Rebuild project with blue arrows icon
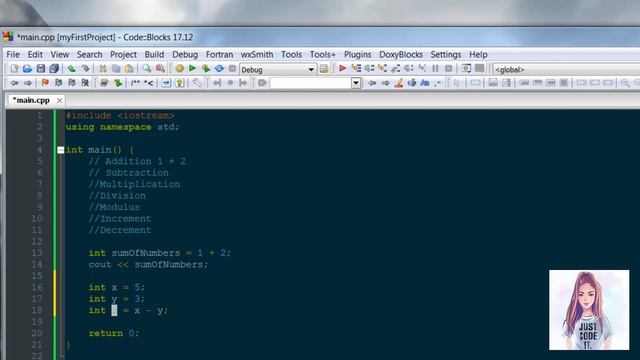The height and width of the screenshot is (360, 640). click(x=219, y=69)
